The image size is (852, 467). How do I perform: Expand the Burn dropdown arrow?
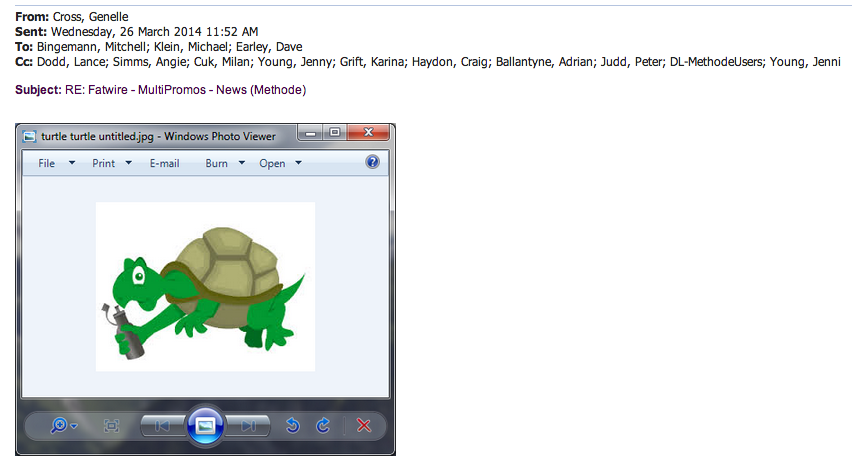click(242, 163)
